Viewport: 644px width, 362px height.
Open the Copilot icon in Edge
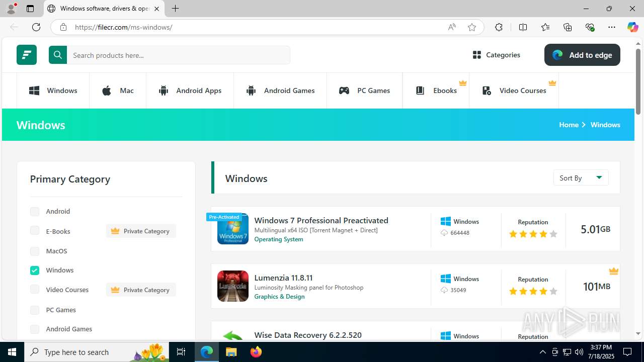tap(632, 27)
